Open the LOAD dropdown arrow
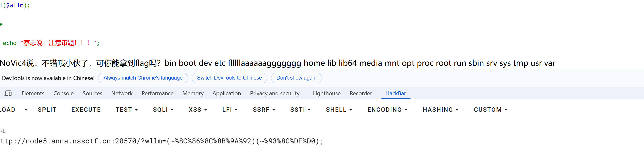 point(26,110)
